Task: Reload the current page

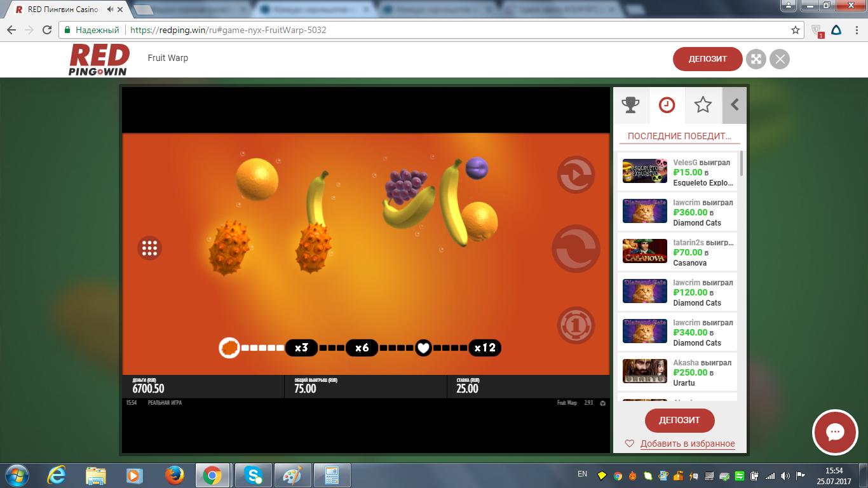Action: pyautogui.click(x=47, y=30)
